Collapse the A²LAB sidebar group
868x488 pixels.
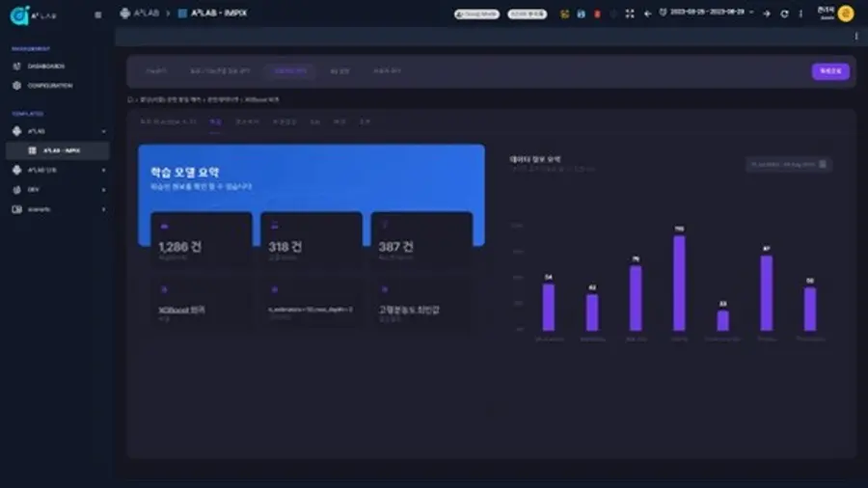point(103,131)
